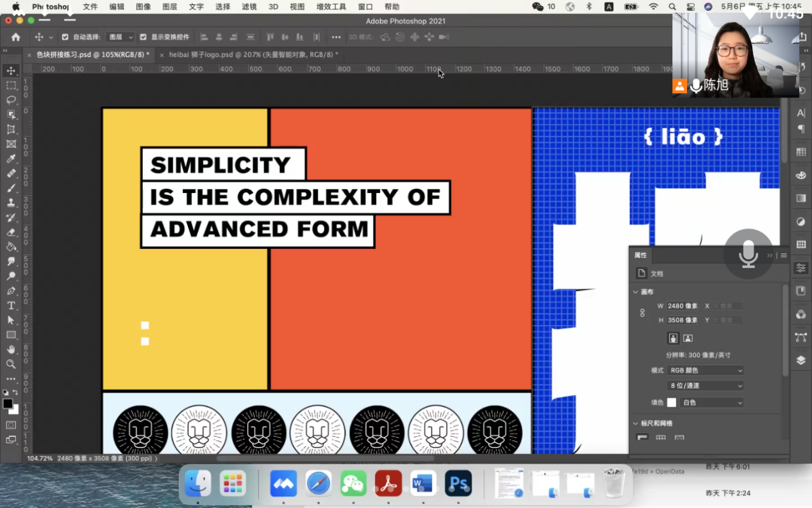This screenshot has width=812, height=508.
Task: Uncheck the 显示变换控件 checkbox
Action: (143, 37)
